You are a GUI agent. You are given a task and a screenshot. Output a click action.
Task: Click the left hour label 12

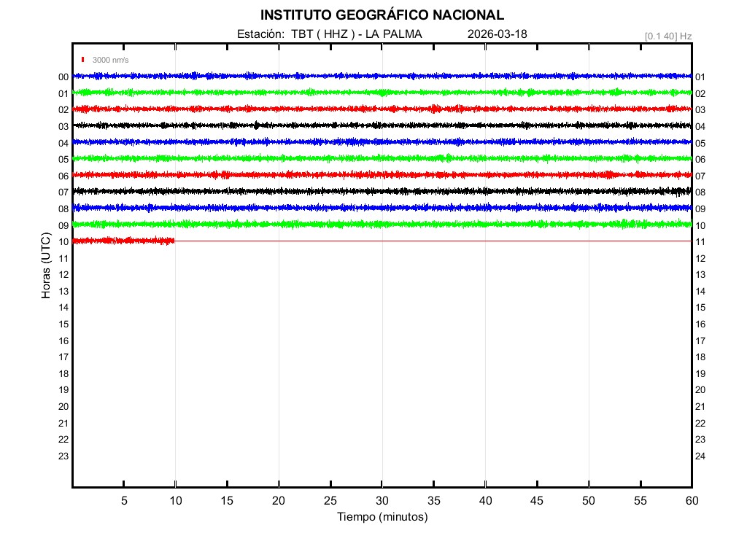coord(63,275)
